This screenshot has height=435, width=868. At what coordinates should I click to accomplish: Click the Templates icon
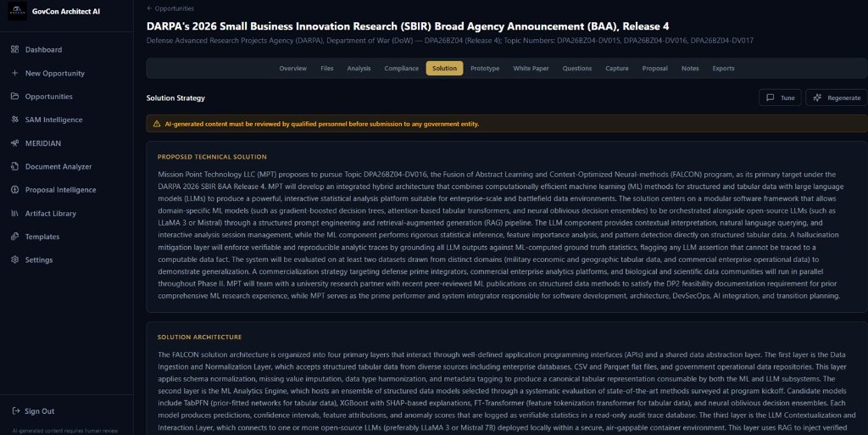pyautogui.click(x=15, y=237)
